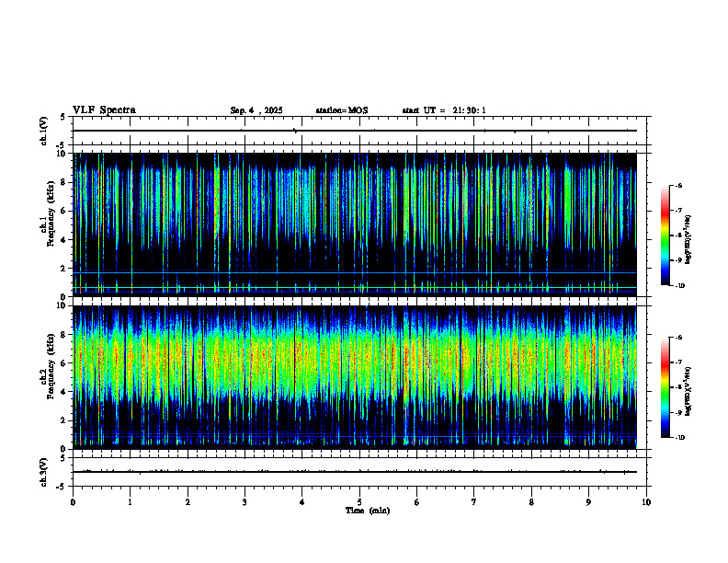
Task: Click the Time axis tick label "6"
Action: 417,502
